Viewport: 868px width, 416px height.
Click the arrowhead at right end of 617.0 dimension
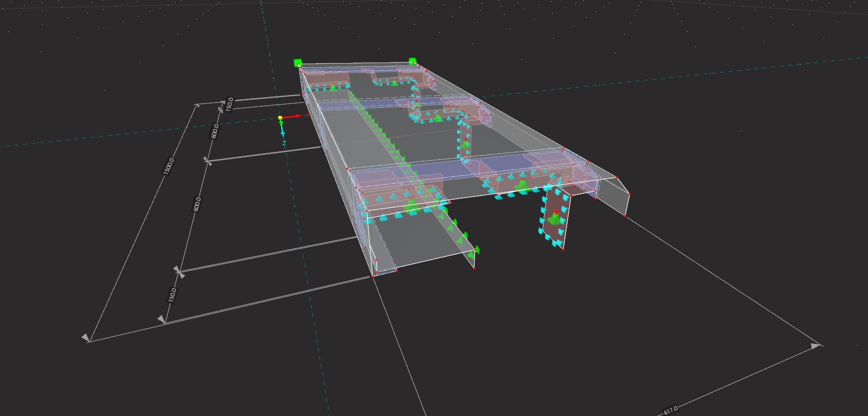(815, 346)
